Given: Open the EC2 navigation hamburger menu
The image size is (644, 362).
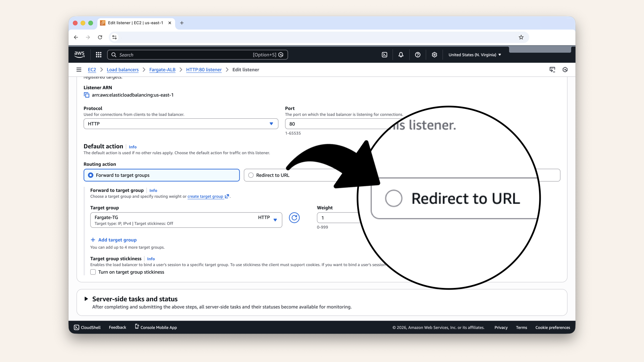Looking at the screenshot, I should [x=79, y=69].
